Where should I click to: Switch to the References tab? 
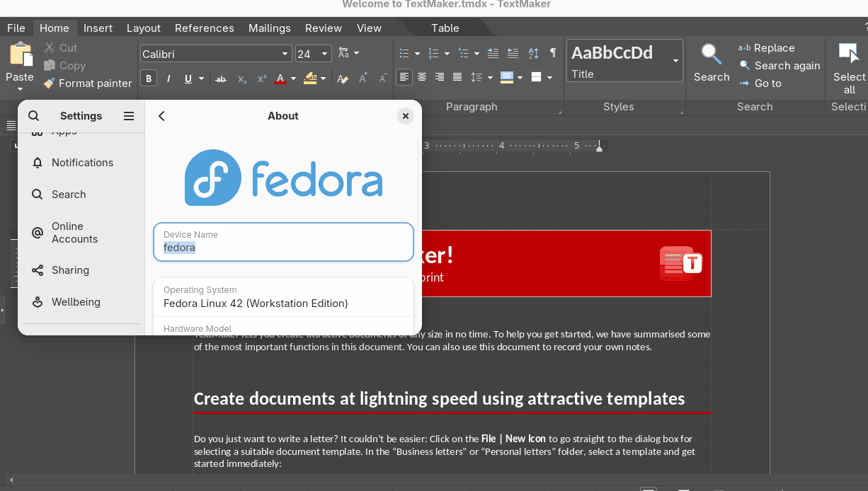(x=204, y=28)
